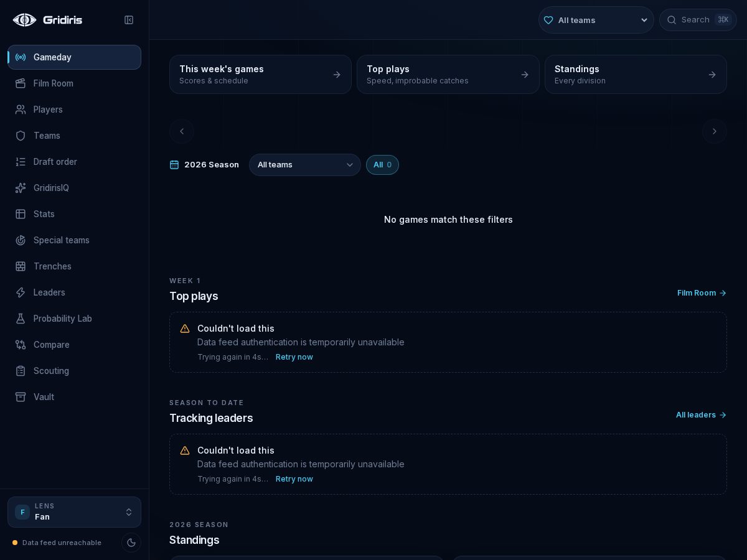Click the Search field in the header
The width and height of the screenshot is (747, 560).
pyautogui.click(x=698, y=20)
